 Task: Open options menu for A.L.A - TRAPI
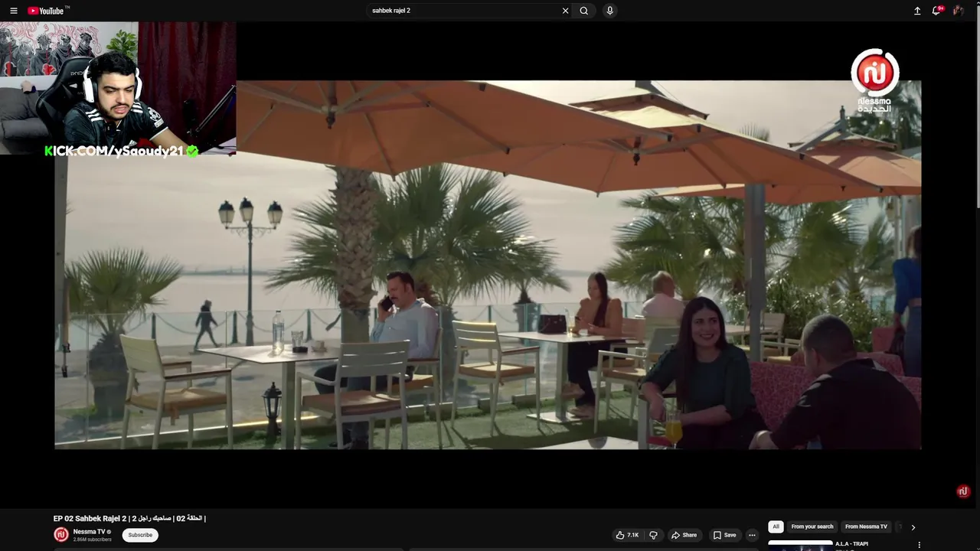[x=920, y=546]
